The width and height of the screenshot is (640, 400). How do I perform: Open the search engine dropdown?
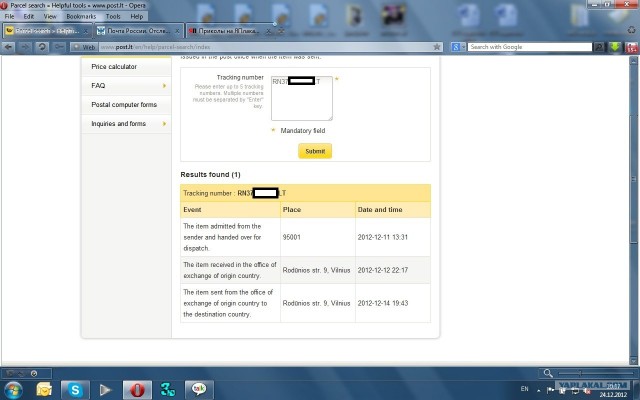click(x=456, y=47)
